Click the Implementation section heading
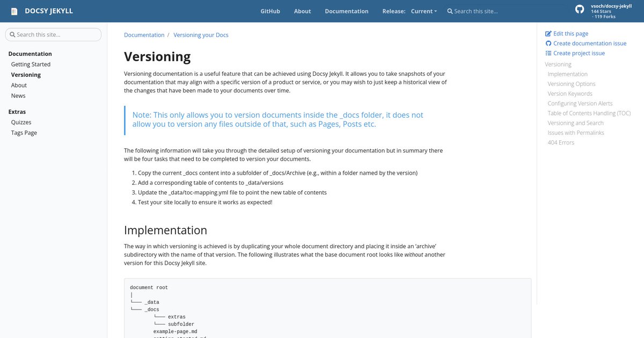 pos(165,230)
